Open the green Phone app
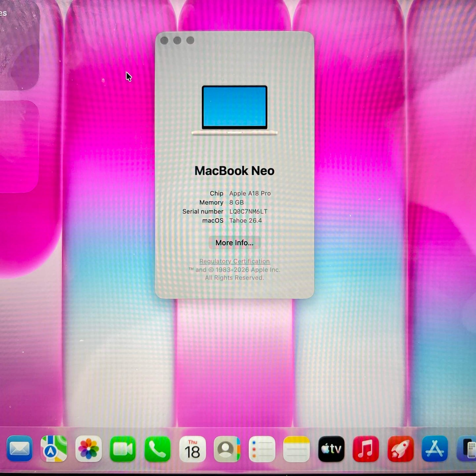This screenshot has width=476, height=476. [157, 449]
